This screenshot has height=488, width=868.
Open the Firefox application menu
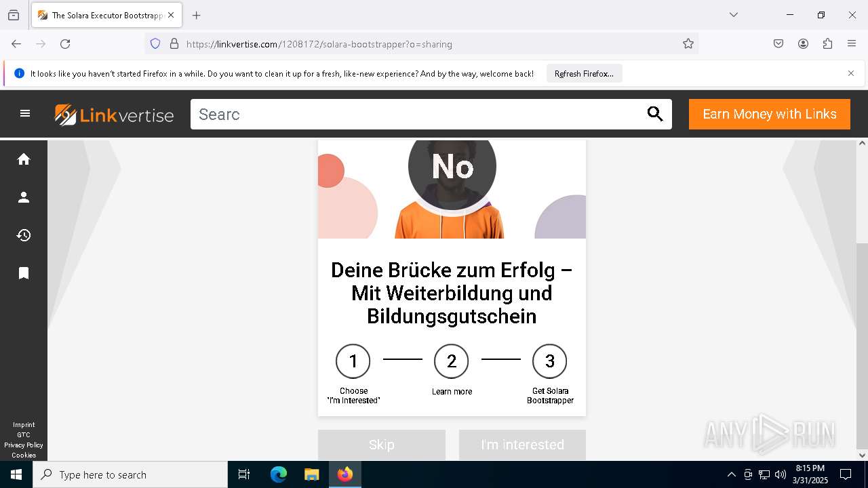852,44
